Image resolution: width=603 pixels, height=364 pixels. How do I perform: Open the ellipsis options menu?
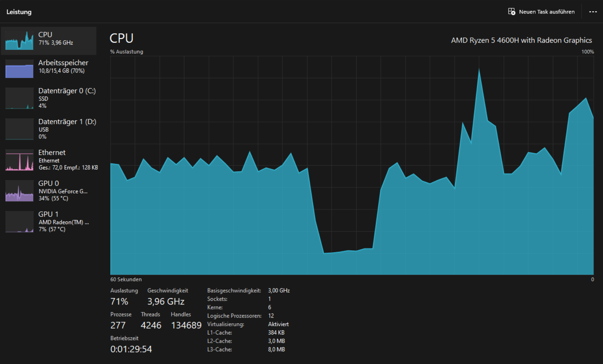593,12
